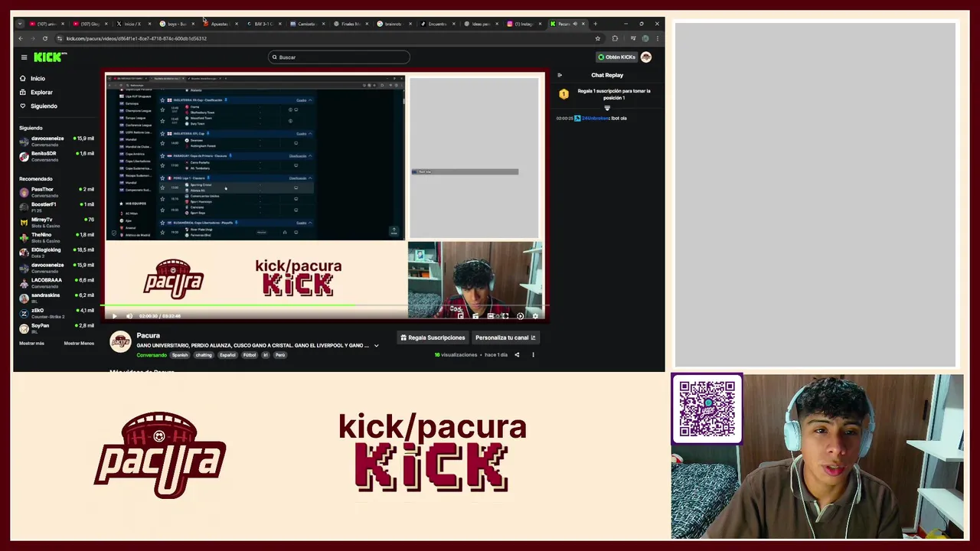980x551 pixels.
Task: Open PassThor recommended channel
Action: pos(57,191)
